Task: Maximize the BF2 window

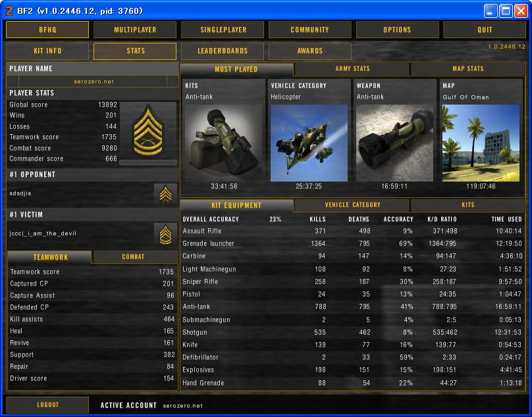Action: 506,11
